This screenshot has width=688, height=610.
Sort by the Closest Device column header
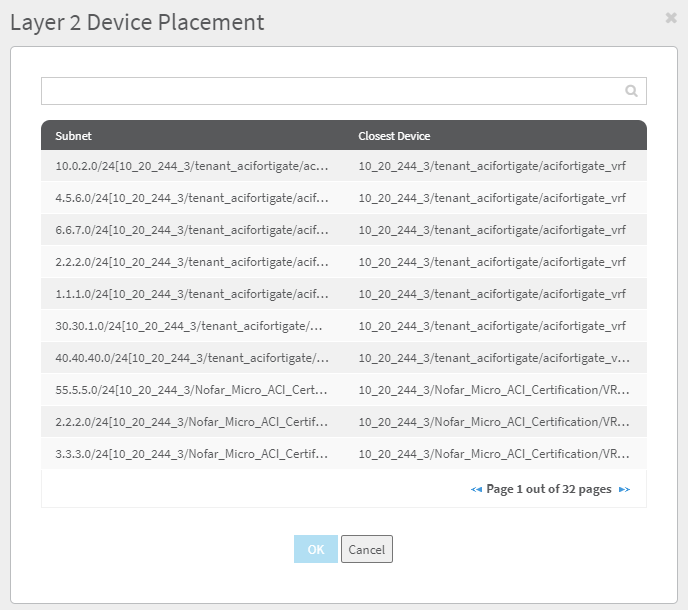(x=394, y=136)
